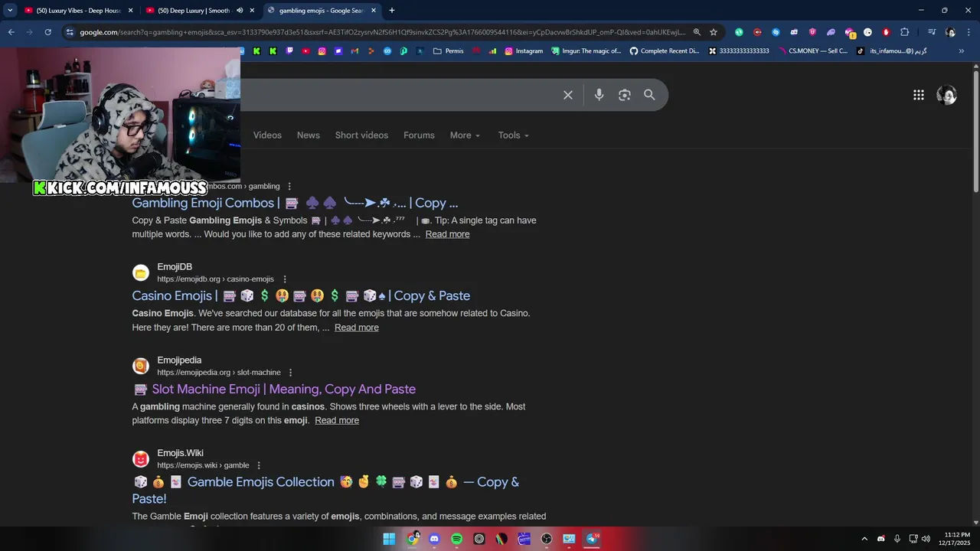Open Chrome media controls icon
The height and width of the screenshot is (551, 980).
tap(932, 32)
